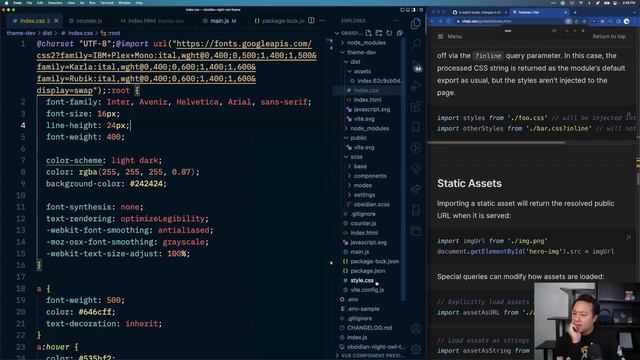
Task: Expand the components folder
Action: click(370, 176)
